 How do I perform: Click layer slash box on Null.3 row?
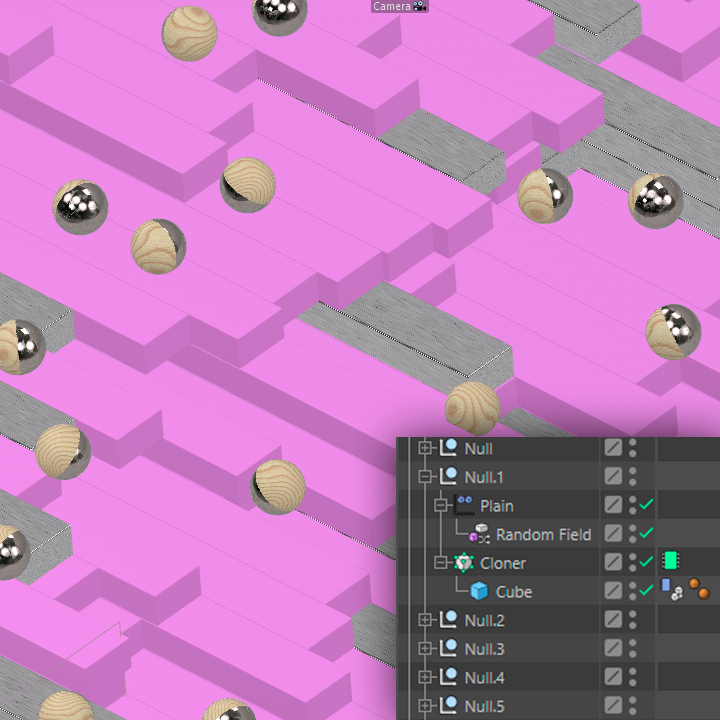pyautogui.click(x=613, y=648)
